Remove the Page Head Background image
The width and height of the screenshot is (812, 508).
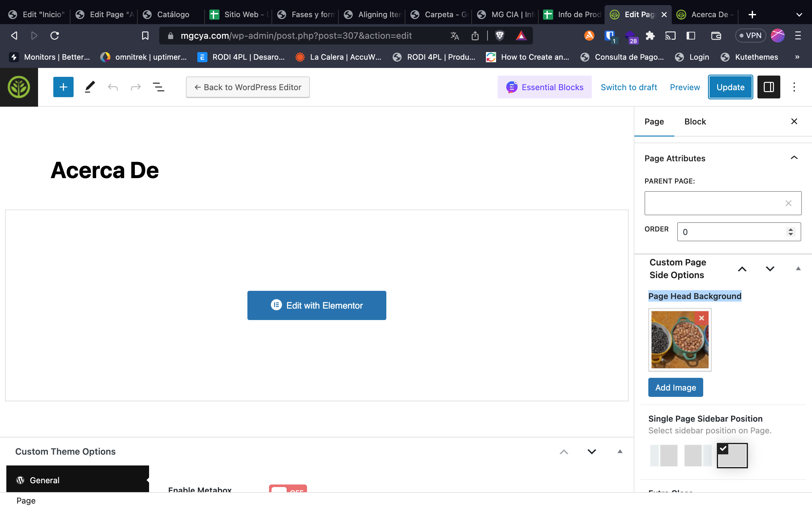point(701,318)
